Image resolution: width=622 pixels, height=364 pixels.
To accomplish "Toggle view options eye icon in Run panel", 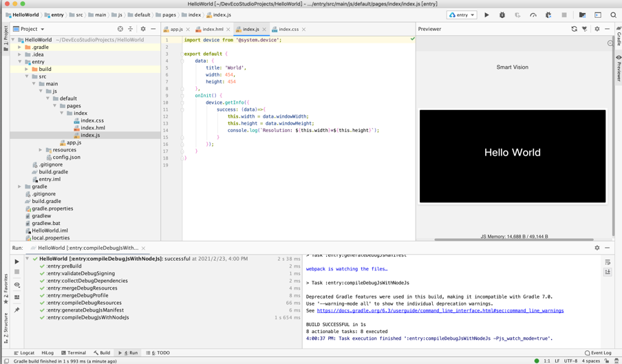I will click(x=17, y=285).
